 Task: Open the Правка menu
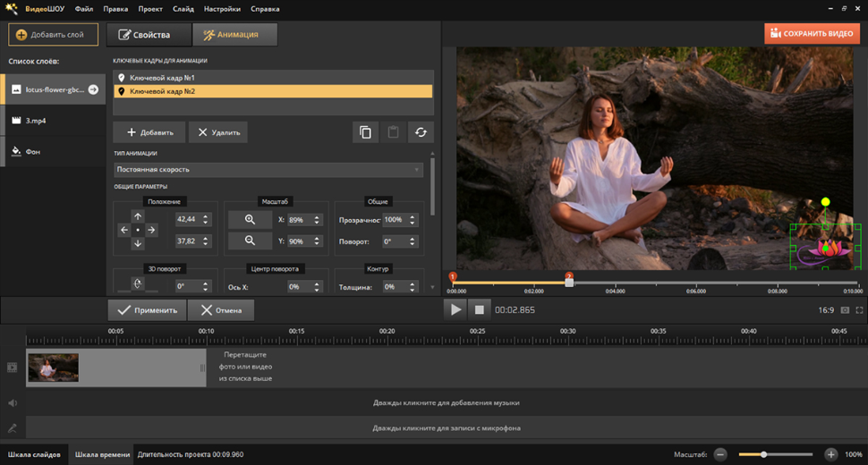[115, 9]
